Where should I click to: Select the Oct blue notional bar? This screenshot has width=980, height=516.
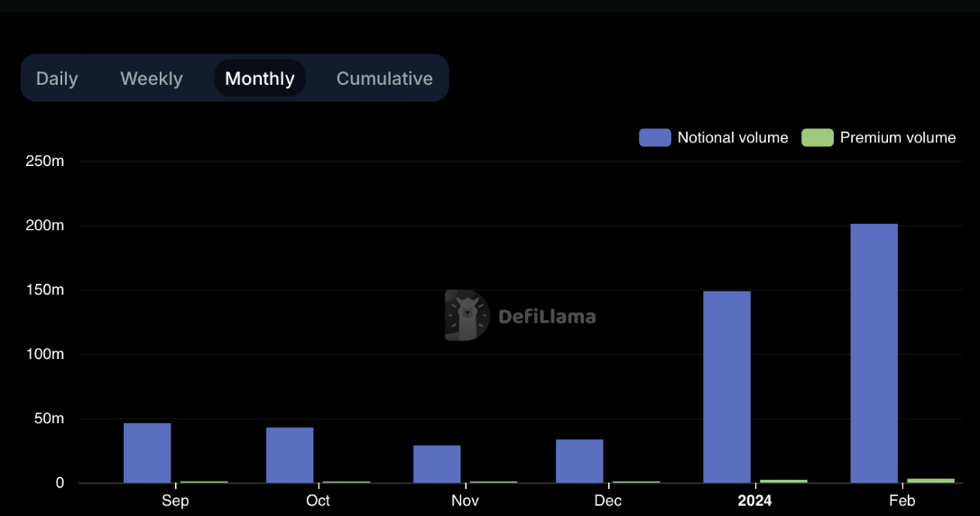290,455
